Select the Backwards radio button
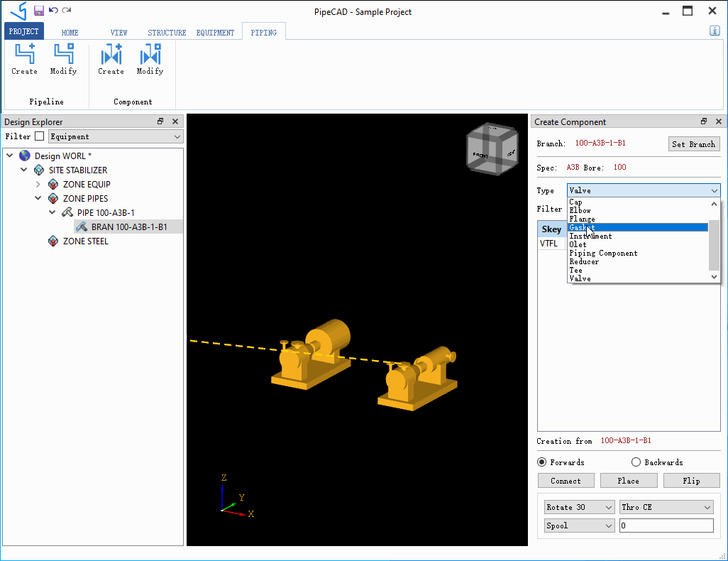Viewport: 728px width, 561px height. point(636,462)
